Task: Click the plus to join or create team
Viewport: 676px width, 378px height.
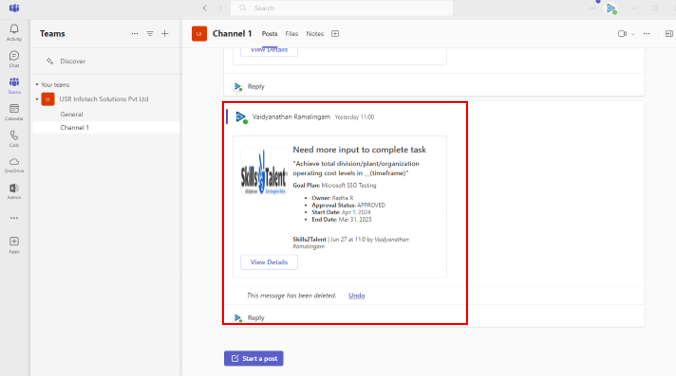Action: [165, 34]
